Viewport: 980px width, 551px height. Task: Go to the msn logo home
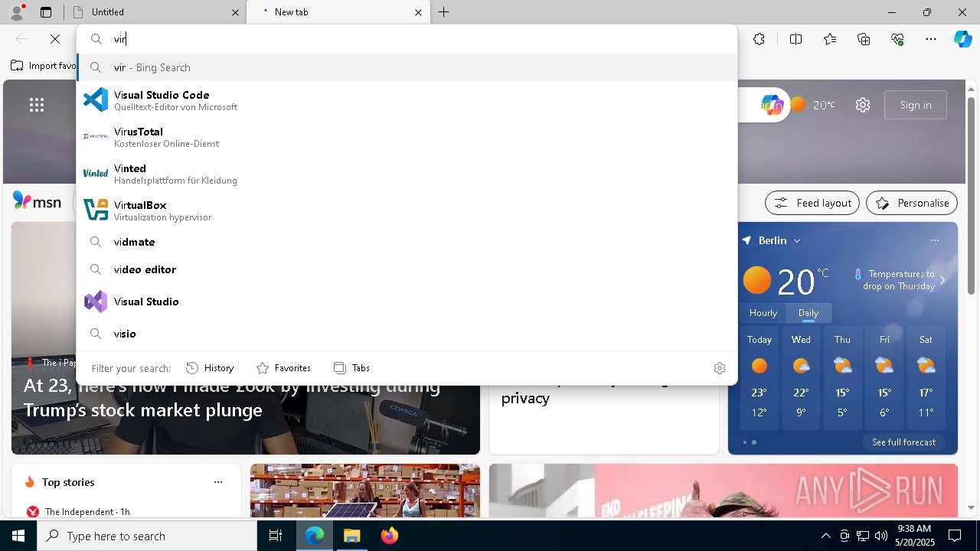[x=37, y=201]
